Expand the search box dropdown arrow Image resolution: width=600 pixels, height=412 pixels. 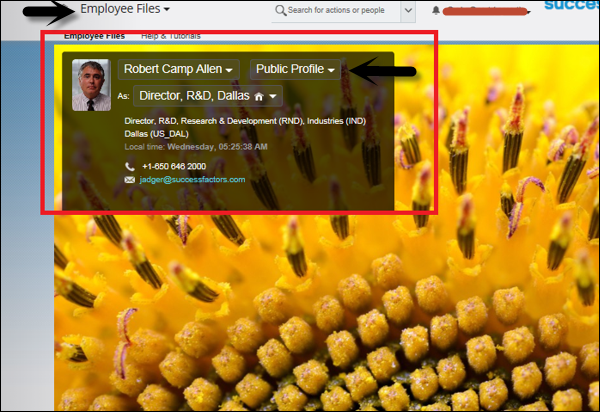(408, 10)
